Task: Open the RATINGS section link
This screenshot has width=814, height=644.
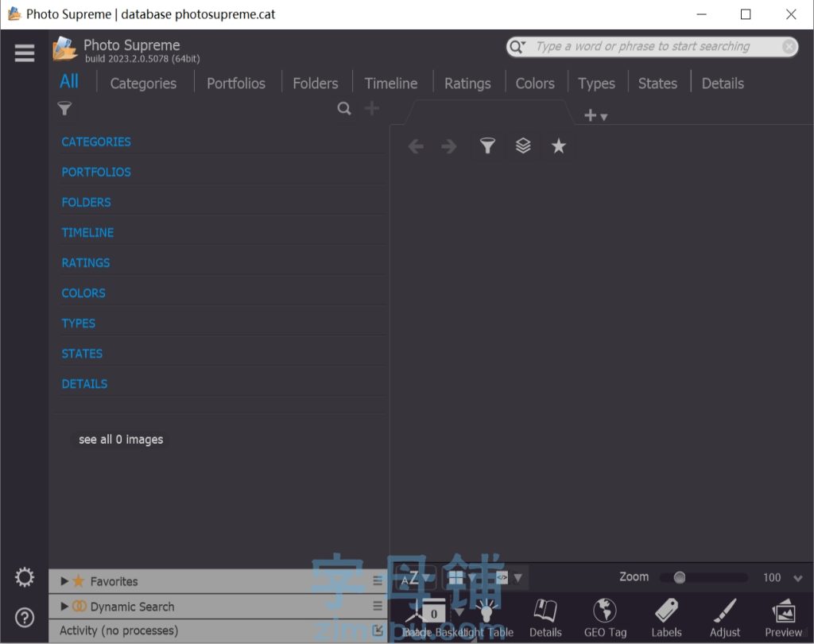Action: 86,263
